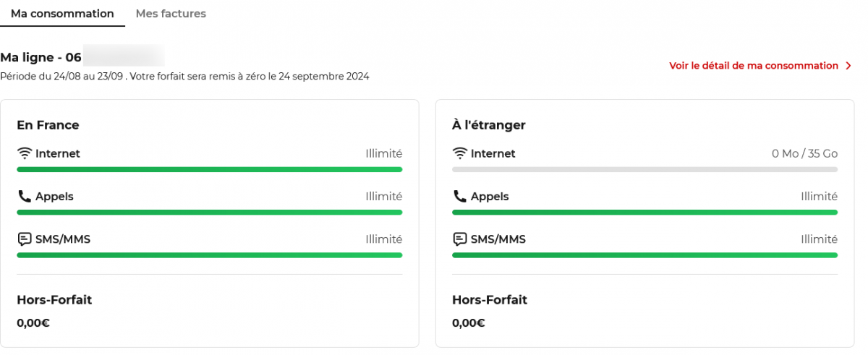This screenshot has height=355, width=868.
Task: Click the abroad Internet grey usage bar
Action: click(644, 169)
